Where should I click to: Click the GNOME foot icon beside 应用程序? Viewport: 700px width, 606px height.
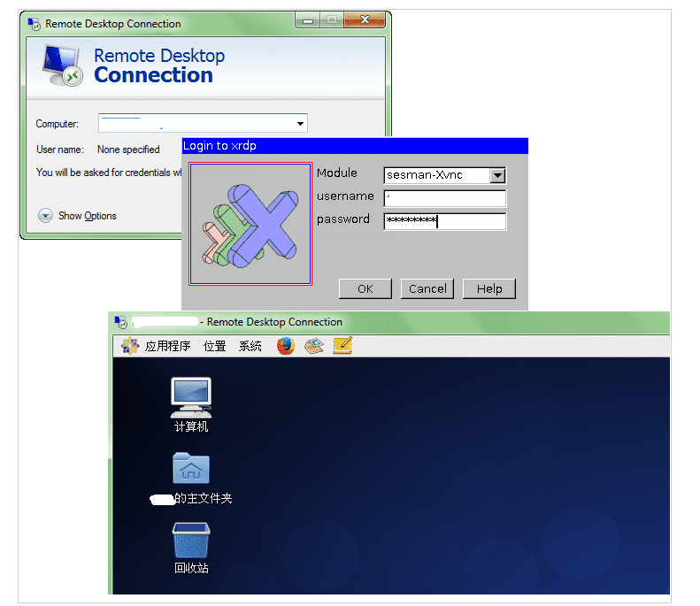click(x=130, y=346)
